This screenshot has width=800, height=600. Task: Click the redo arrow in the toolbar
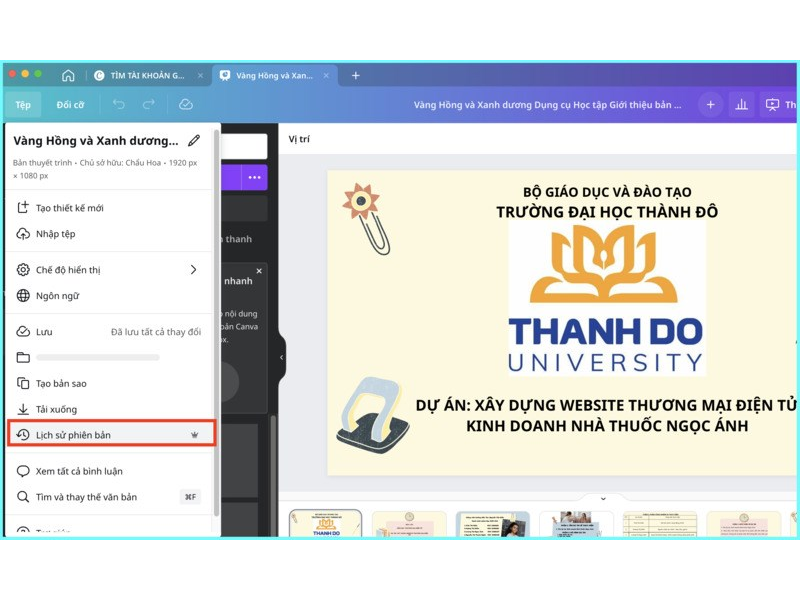click(x=148, y=104)
